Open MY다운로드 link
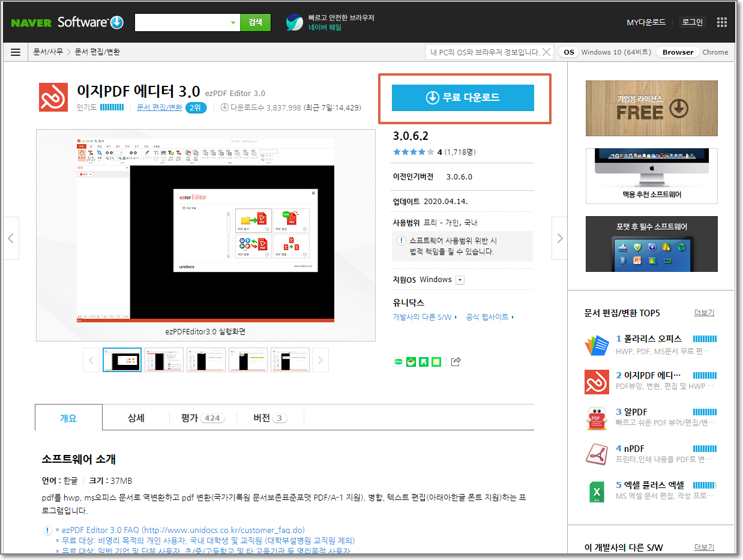The width and height of the screenshot is (743, 560). (646, 22)
